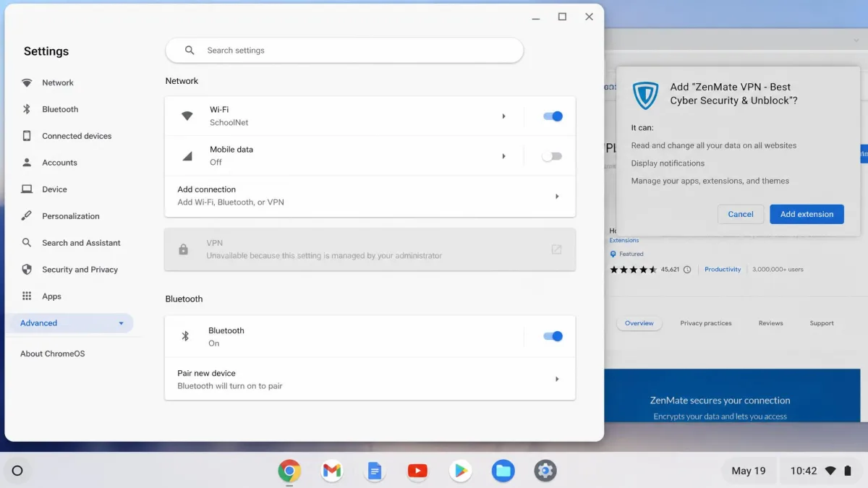Turn off the Bluetooth toggle
868x488 pixels.
click(x=553, y=336)
